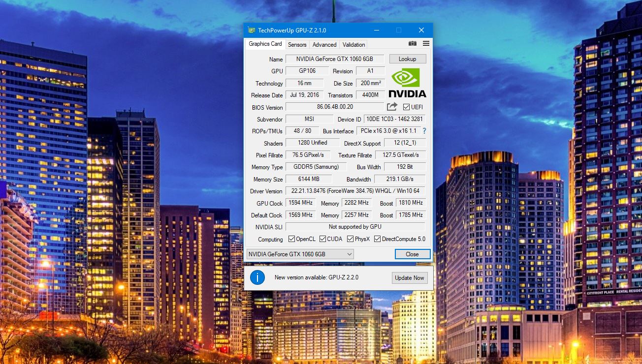Toggle the CUDA checkbox

322,239
